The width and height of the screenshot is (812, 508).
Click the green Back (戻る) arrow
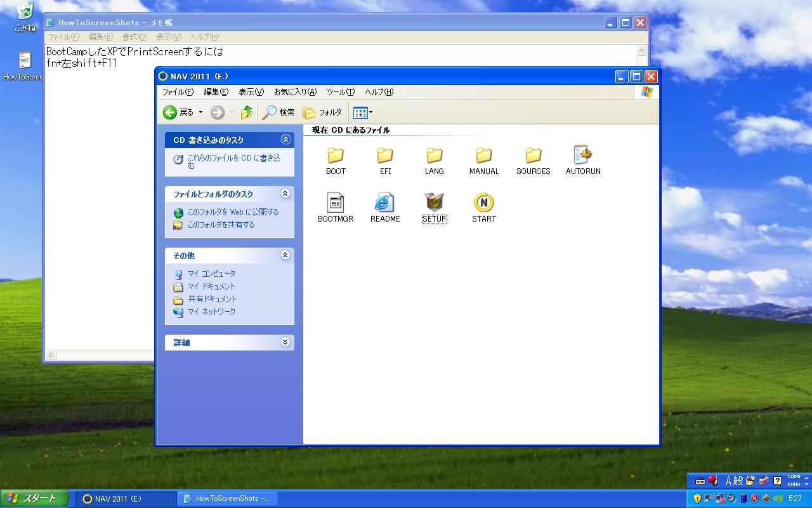coord(170,112)
